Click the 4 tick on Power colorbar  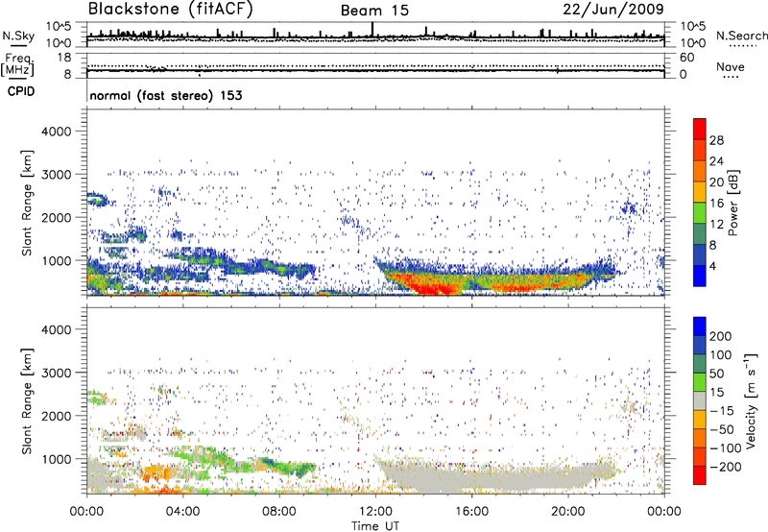tap(712, 266)
